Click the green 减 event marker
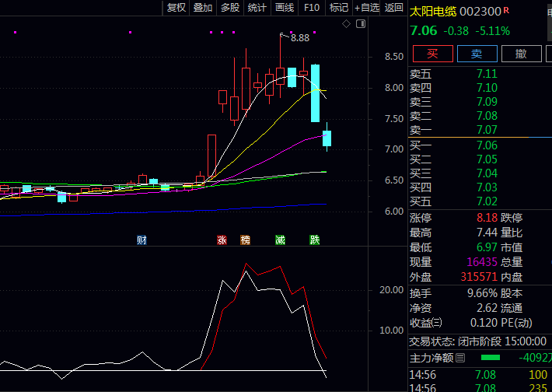552x392 pixels. point(280,240)
